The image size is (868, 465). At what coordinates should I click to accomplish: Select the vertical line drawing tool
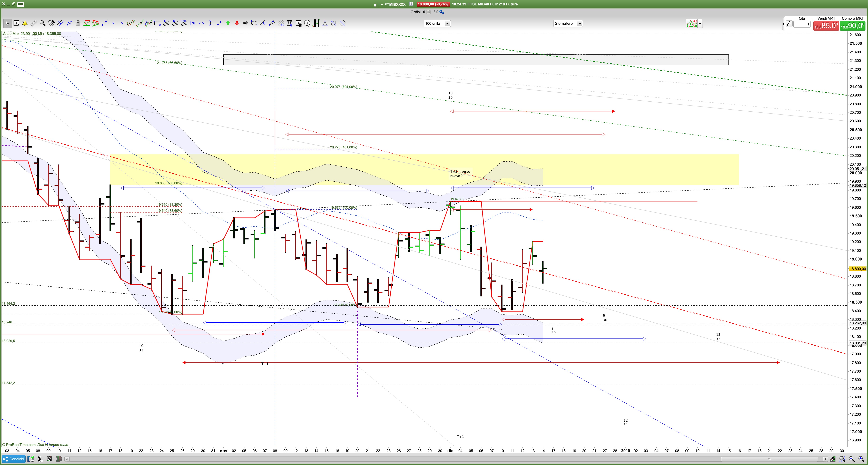[x=122, y=23]
